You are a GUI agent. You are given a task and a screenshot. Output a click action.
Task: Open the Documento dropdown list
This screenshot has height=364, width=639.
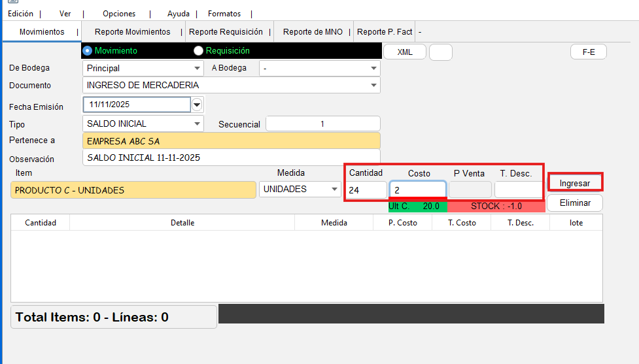click(373, 85)
